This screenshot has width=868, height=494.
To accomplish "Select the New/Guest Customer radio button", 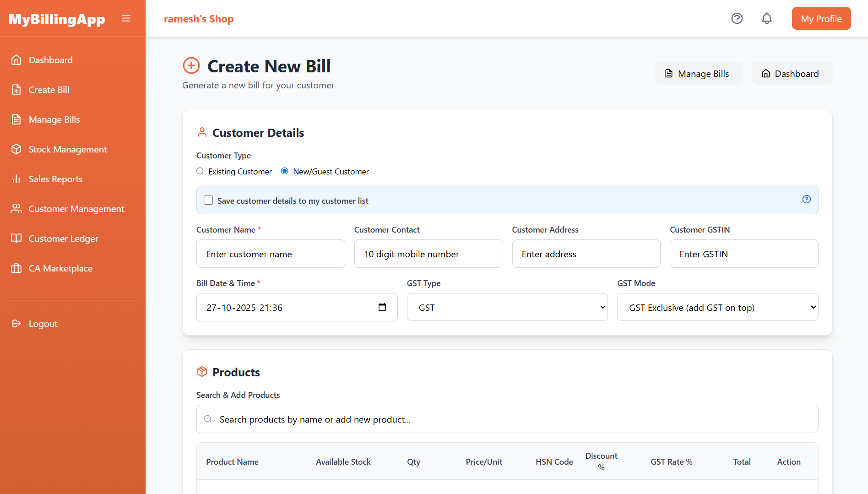I will point(284,171).
